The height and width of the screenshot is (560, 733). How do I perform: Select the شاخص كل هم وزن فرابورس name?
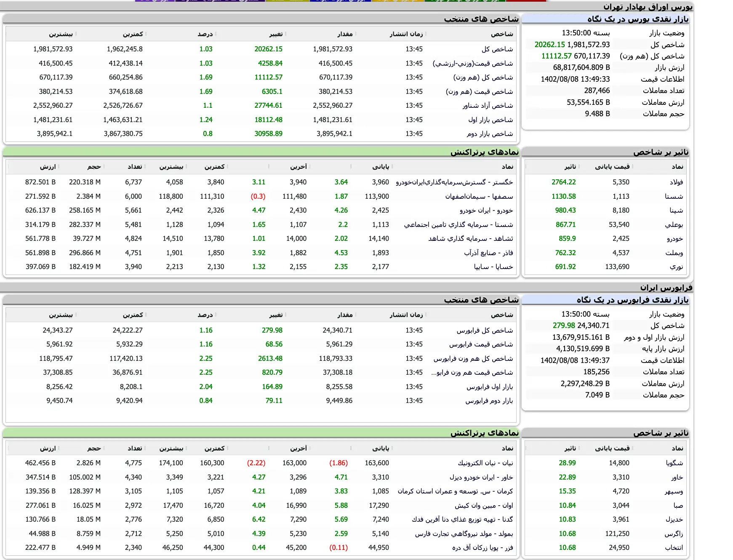point(473,359)
